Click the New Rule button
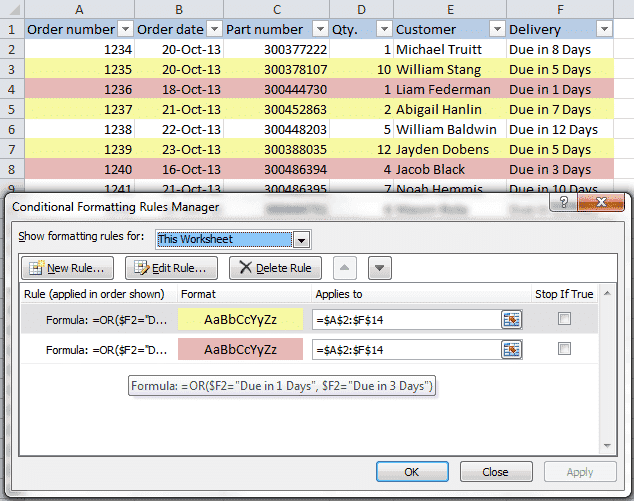The image size is (634, 501). 68,268
